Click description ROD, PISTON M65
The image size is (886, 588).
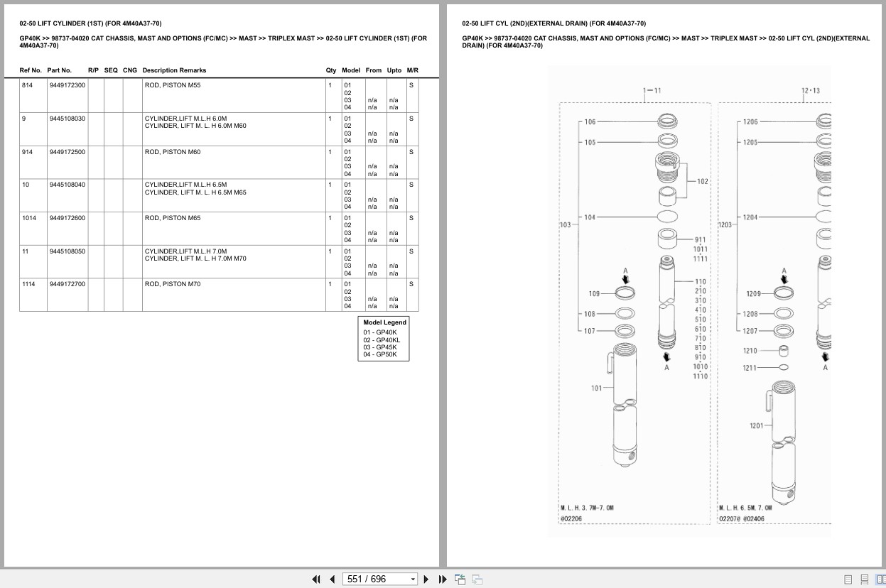(173, 218)
